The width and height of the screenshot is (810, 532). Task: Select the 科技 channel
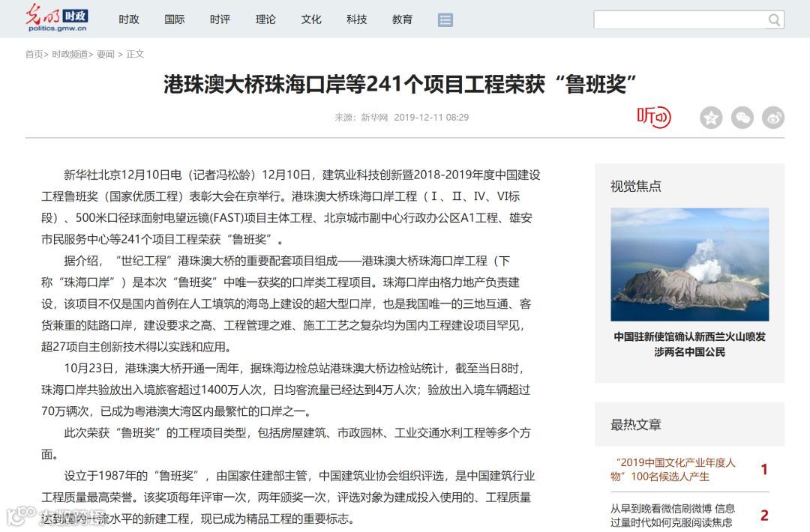point(356,19)
